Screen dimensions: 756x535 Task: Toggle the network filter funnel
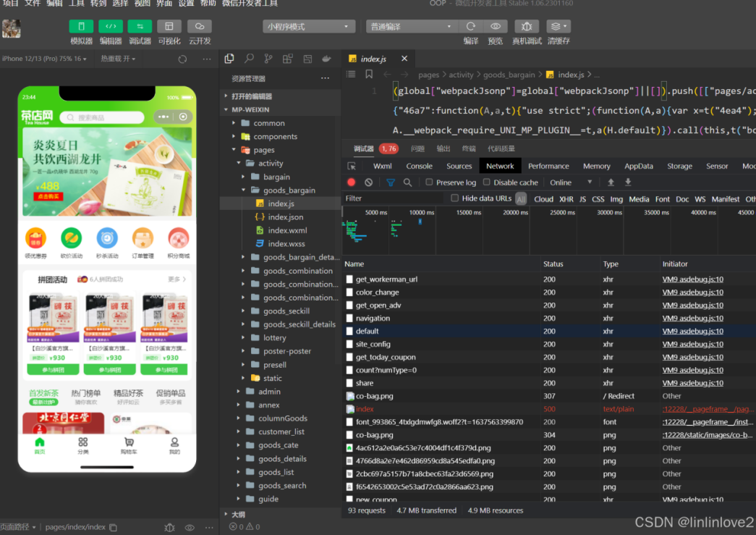click(391, 182)
